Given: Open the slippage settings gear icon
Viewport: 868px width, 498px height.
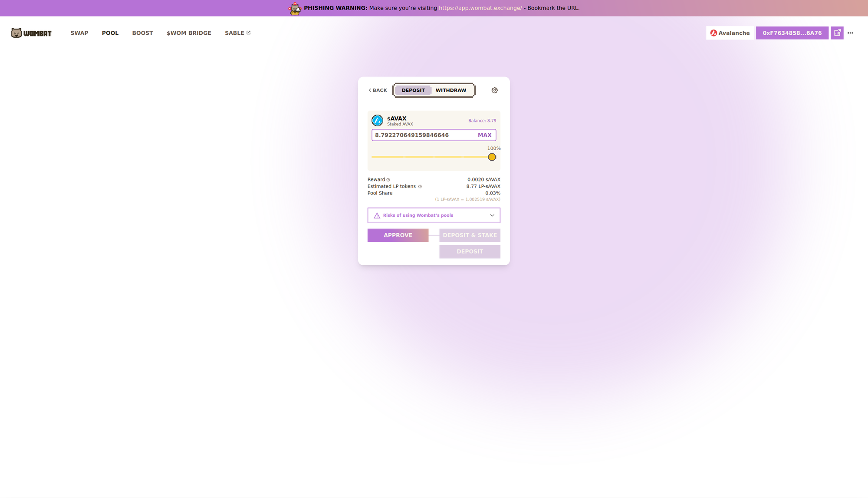Looking at the screenshot, I should tap(495, 90).
